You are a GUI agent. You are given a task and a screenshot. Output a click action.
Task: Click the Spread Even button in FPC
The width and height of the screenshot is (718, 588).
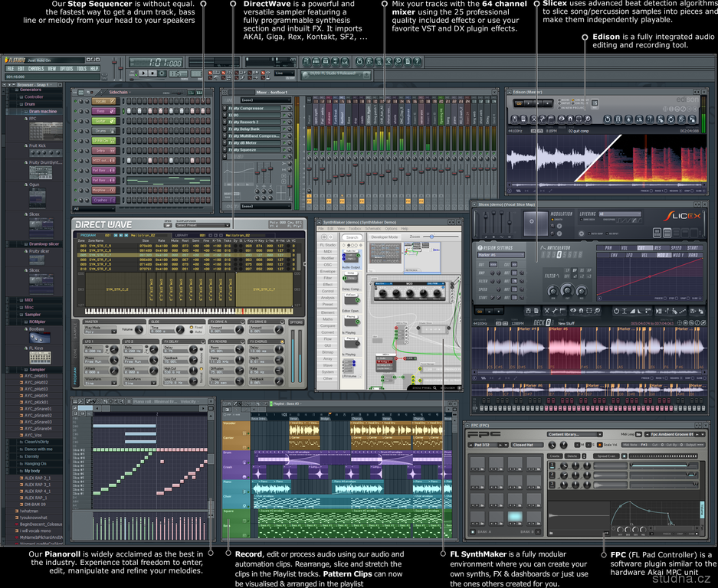[x=605, y=456]
